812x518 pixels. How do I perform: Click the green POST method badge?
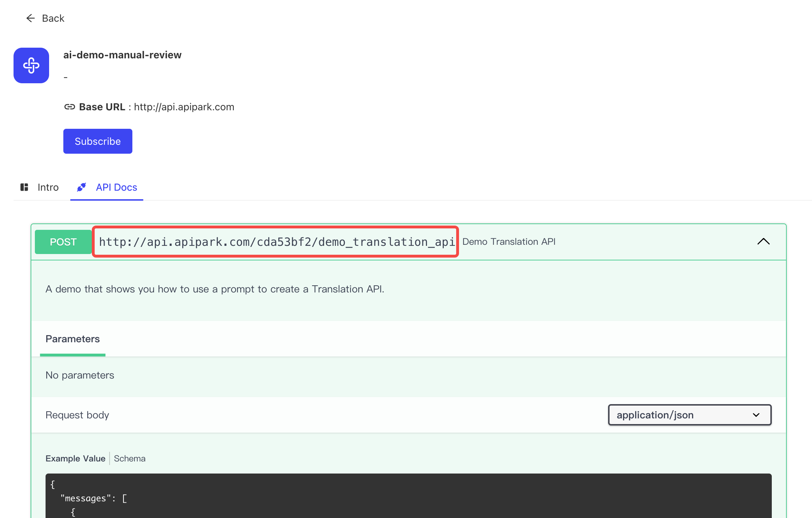click(x=63, y=242)
